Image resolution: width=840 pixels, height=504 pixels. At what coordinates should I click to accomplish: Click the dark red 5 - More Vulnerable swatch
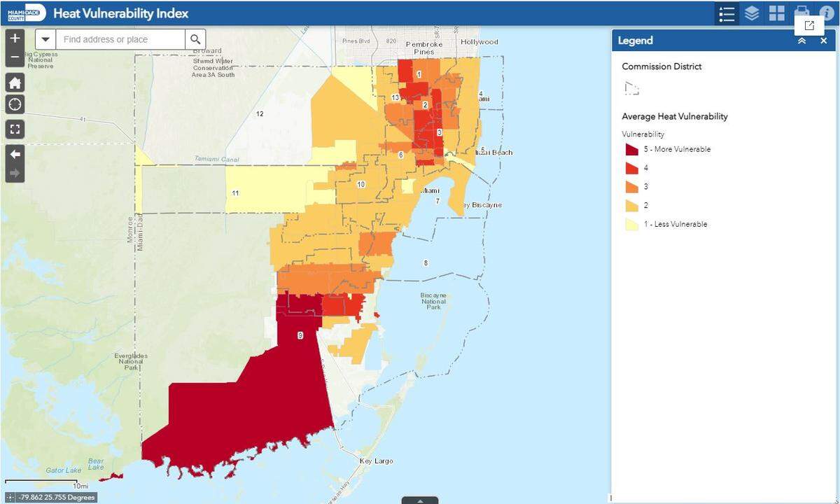[631, 149]
